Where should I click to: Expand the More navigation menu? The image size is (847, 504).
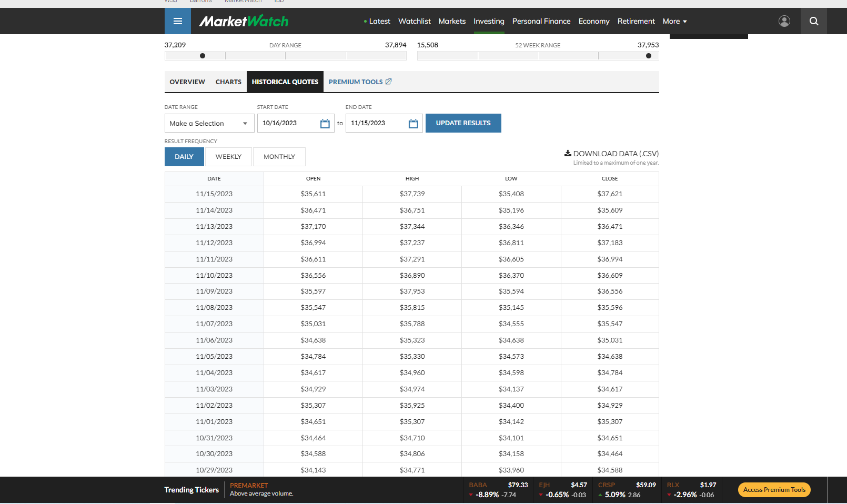674,21
